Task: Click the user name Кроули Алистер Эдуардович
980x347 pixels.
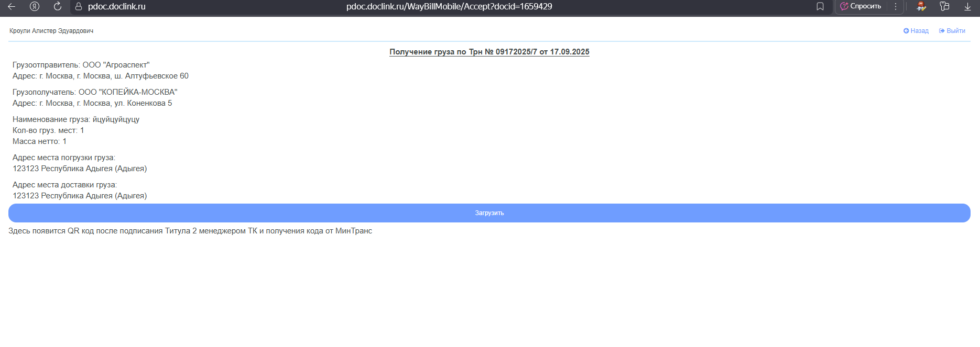Action: (x=51, y=31)
